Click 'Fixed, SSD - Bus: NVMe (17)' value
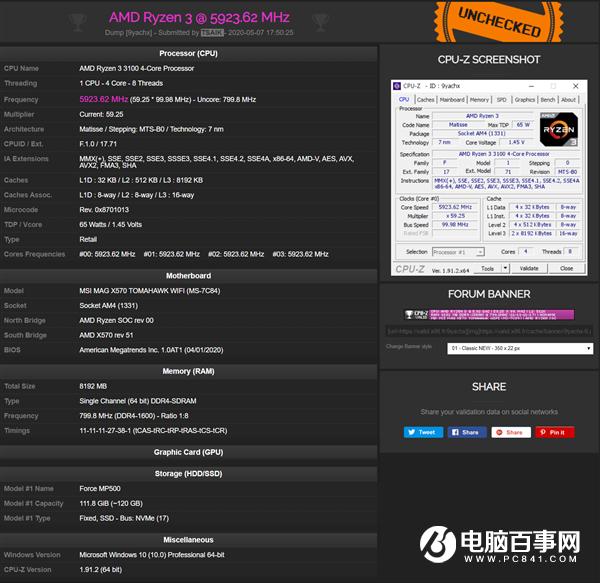 click(x=124, y=518)
